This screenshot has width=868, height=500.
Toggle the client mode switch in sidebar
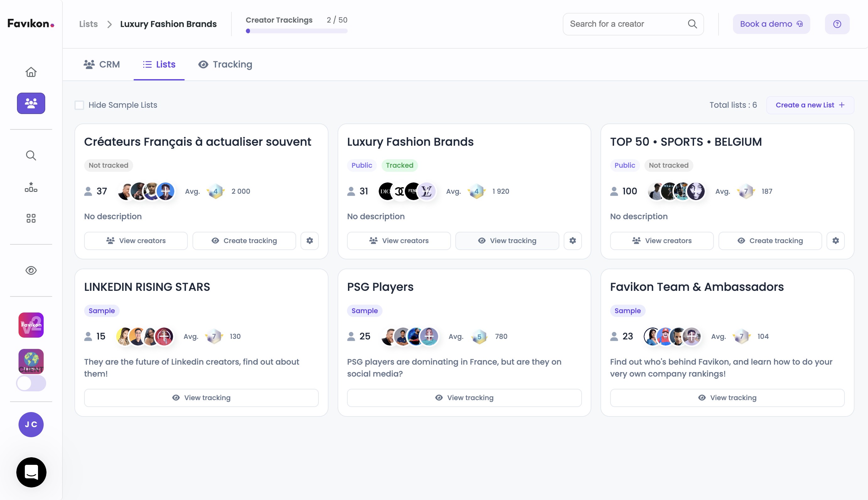click(x=31, y=383)
